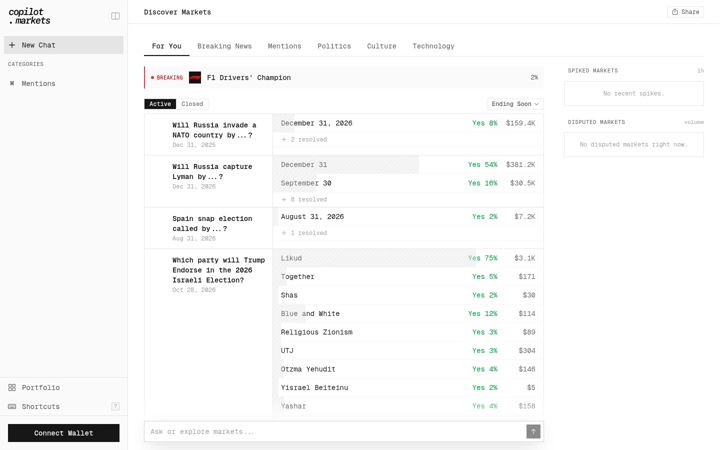
Task: Select the Yashar outcome row
Action: 408,406
